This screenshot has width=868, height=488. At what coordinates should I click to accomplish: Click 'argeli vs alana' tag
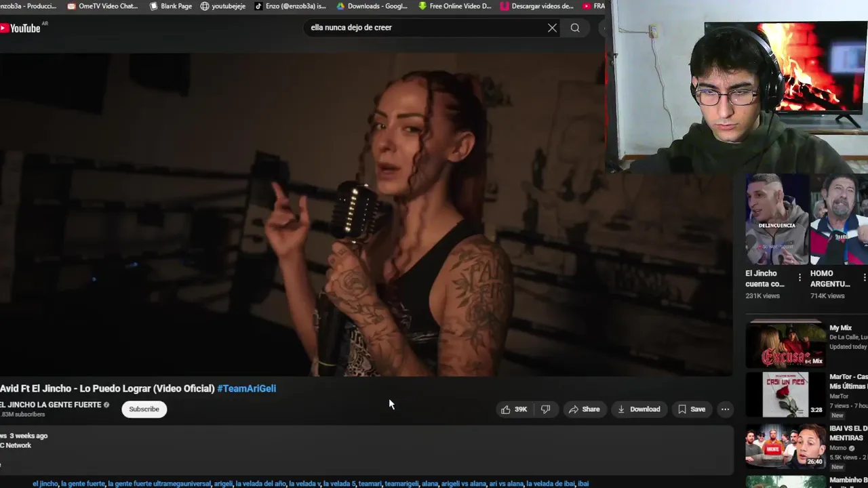[x=464, y=484]
